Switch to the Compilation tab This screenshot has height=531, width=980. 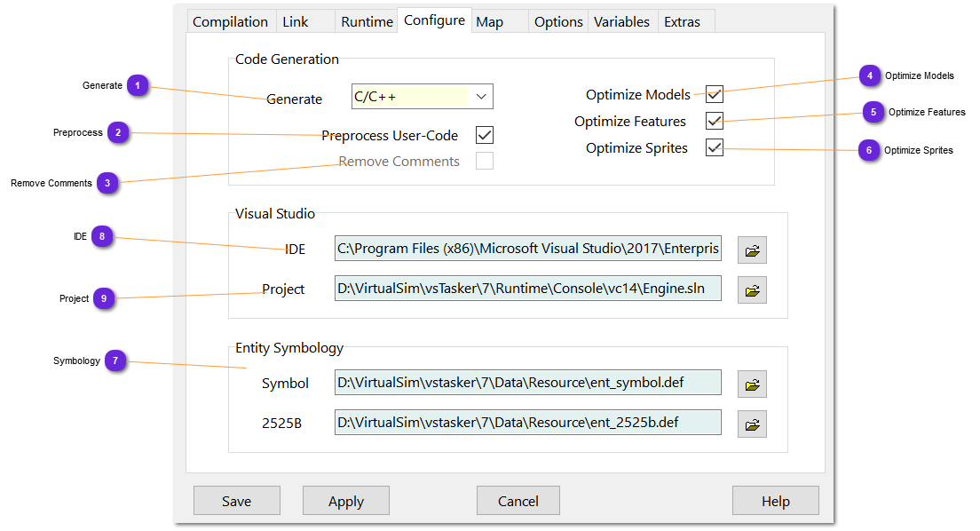click(x=230, y=21)
